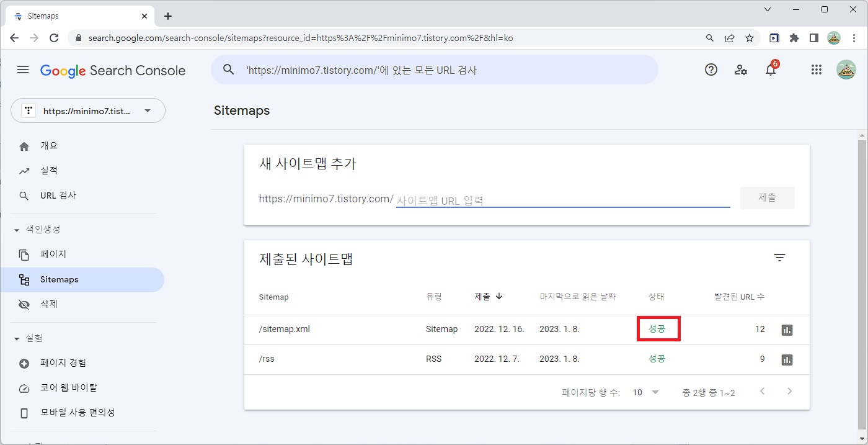Open the Chrome profile avatar in toolbar
The image size is (868, 445).
834,38
